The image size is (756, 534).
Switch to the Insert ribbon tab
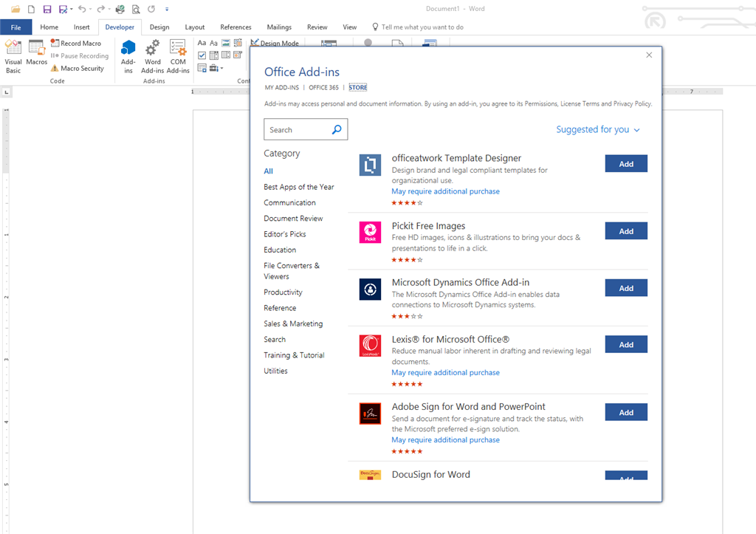tap(81, 27)
